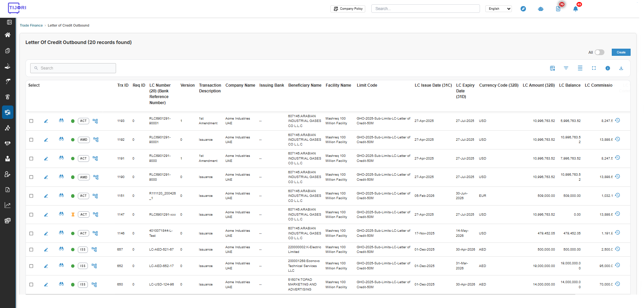Image resolution: width=644 pixels, height=308 pixels.
Task: Select checkbox for Trx ID 1193
Action: [31, 121]
